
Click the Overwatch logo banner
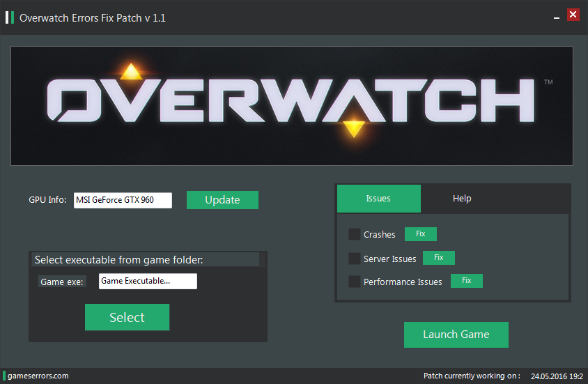tap(292, 106)
